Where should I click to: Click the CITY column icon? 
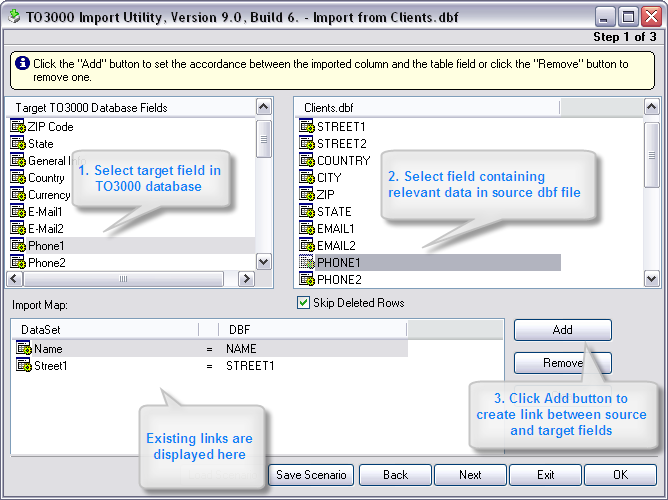[x=307, y=178]
